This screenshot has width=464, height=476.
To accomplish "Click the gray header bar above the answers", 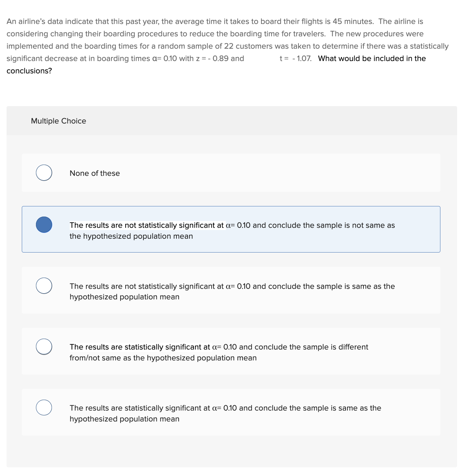I will tap(232, 121).
